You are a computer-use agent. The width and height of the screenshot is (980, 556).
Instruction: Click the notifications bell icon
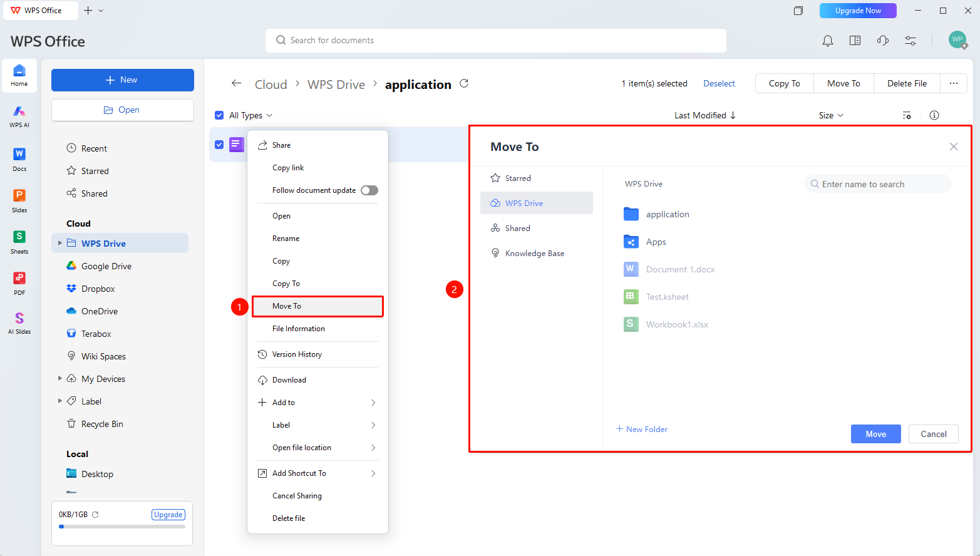tap(828, 41)
